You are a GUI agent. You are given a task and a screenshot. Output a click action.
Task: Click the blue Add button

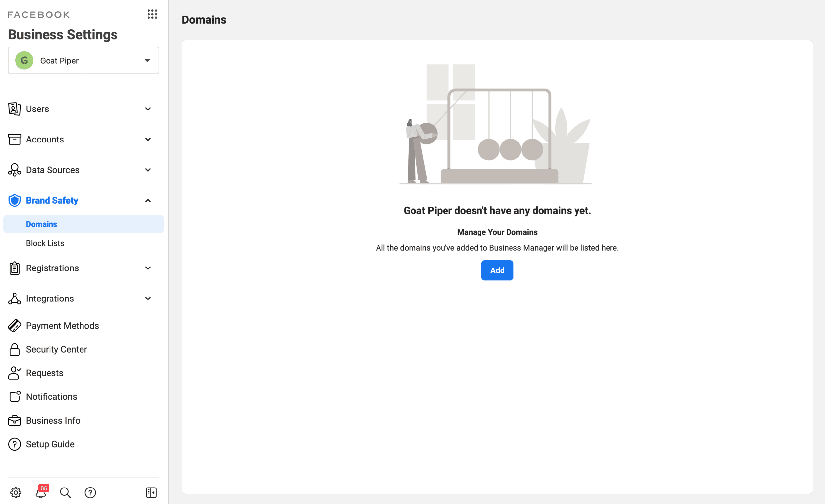pos(497,270)
